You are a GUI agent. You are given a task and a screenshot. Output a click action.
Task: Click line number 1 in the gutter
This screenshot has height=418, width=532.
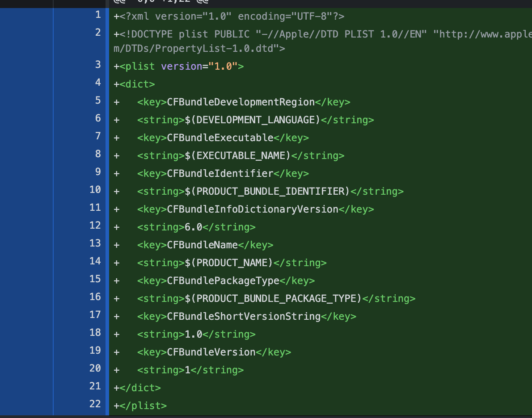98,15
